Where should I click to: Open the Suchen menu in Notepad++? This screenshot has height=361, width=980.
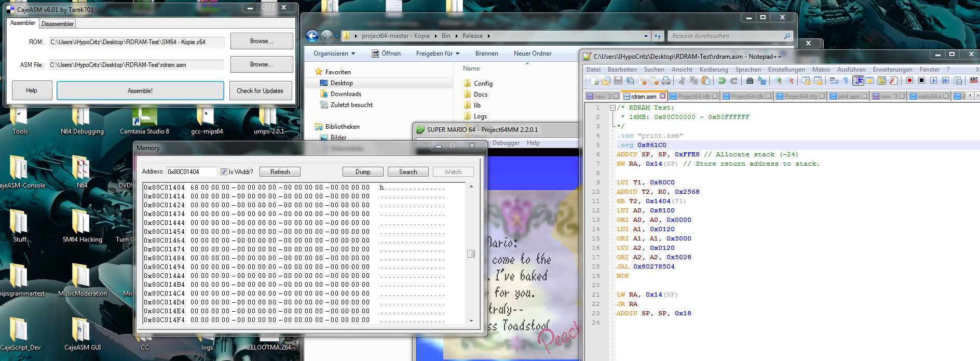click(x=654, y=70)
